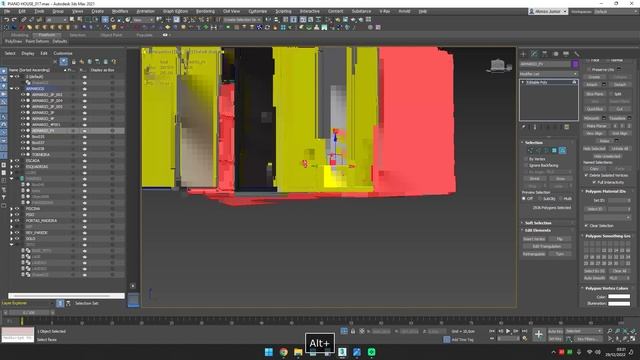Open the Create tab (plus icon) in command panel
This screenshot has height=360, width=640.
(x=524, y=54)
